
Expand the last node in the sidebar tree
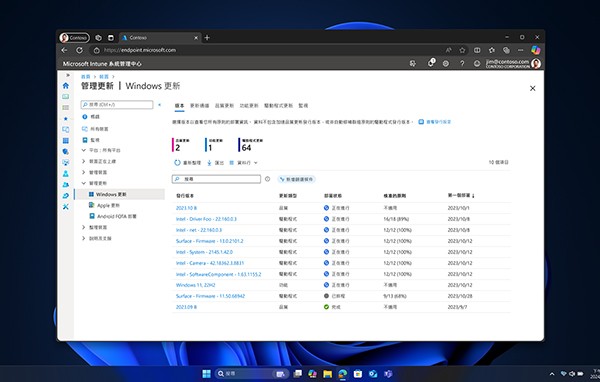(83, 238)
